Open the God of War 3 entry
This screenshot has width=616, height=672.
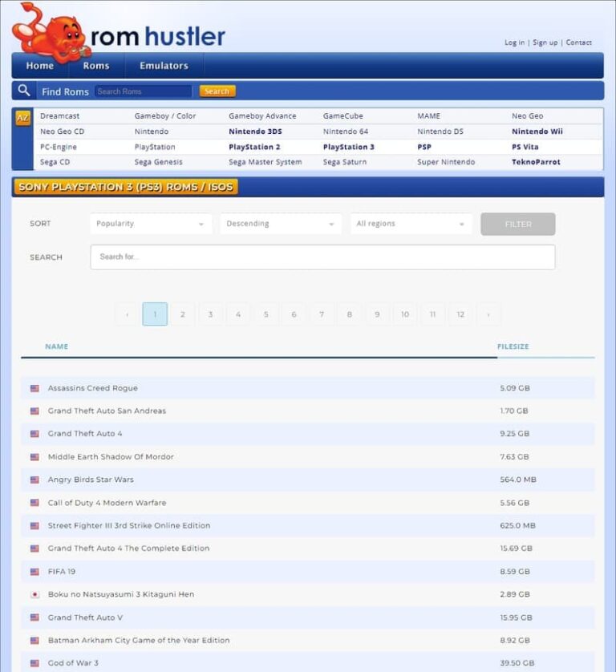pos(73,663)
